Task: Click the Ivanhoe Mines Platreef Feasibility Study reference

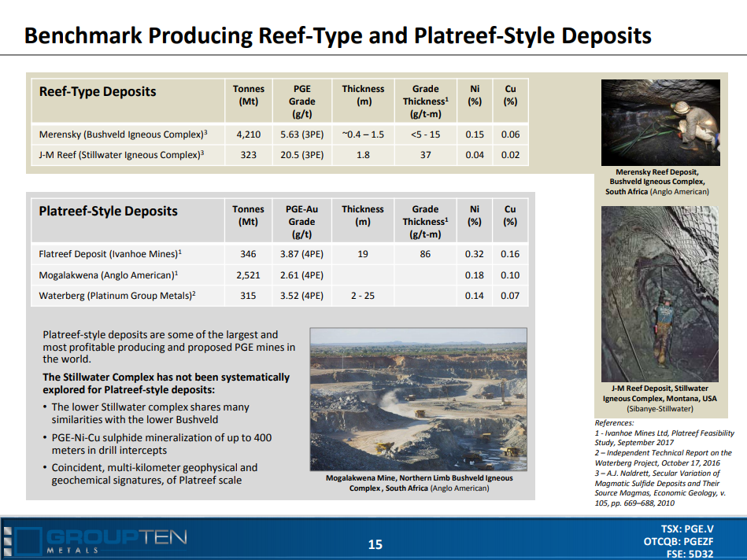Action: click(x=664, y=437)
